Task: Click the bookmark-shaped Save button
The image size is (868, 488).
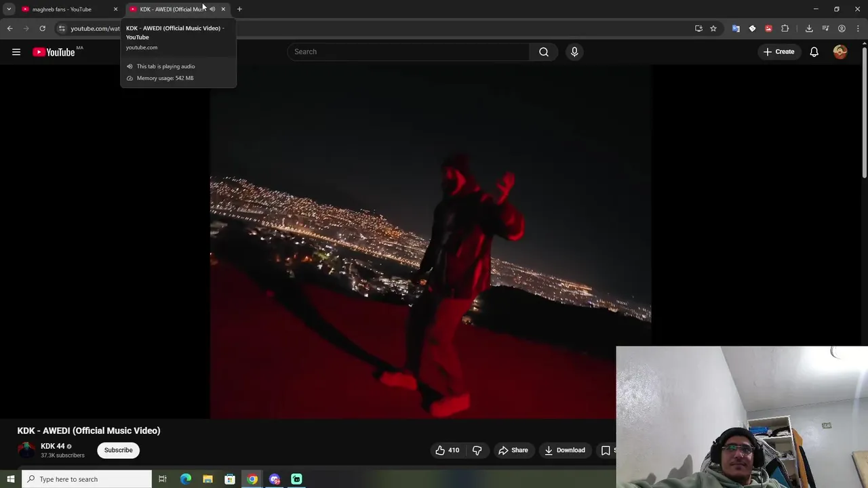Action: coord(606,450)
